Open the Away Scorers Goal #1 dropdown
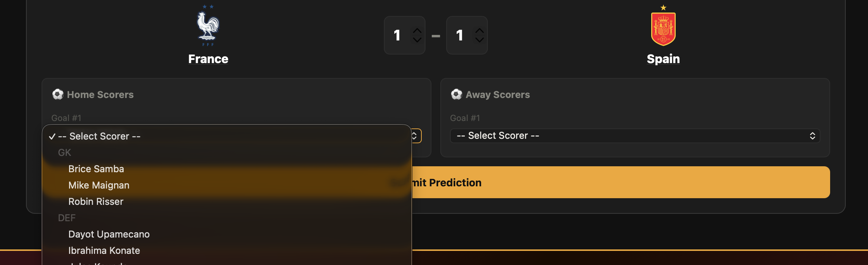This screenshot has height=265, width=868. point(635,136)
